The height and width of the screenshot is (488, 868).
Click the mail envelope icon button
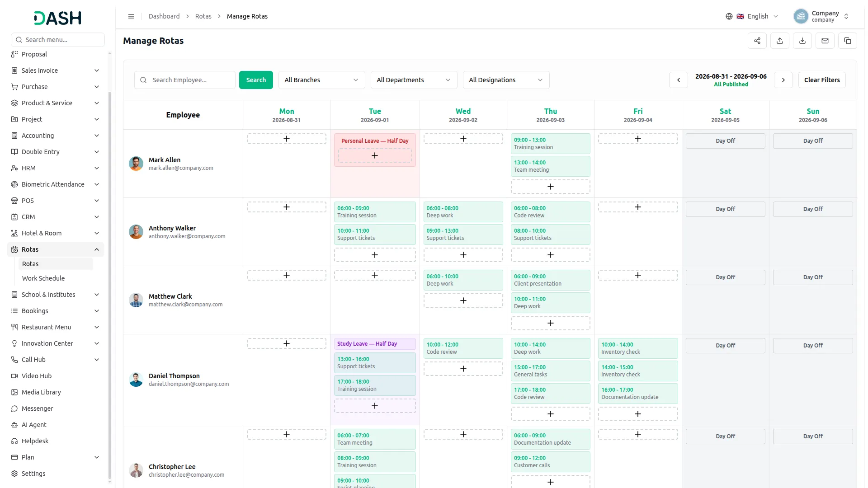pos(825,41)
